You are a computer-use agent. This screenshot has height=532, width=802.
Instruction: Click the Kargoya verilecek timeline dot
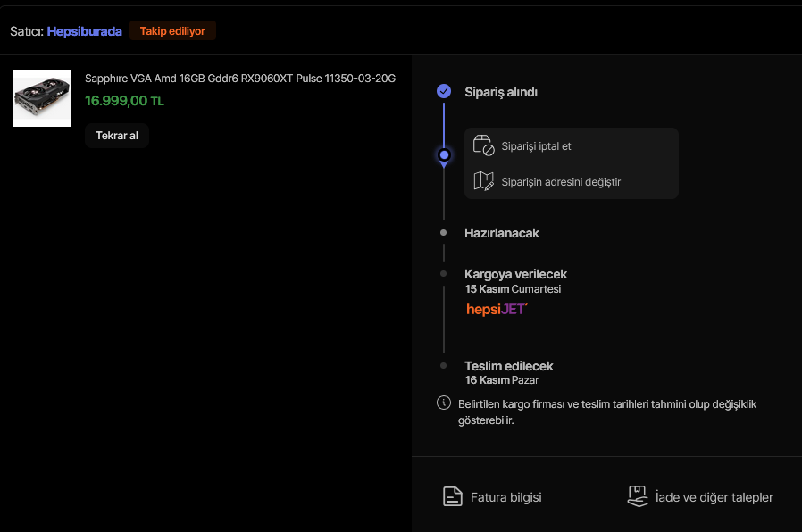[444, 274]
